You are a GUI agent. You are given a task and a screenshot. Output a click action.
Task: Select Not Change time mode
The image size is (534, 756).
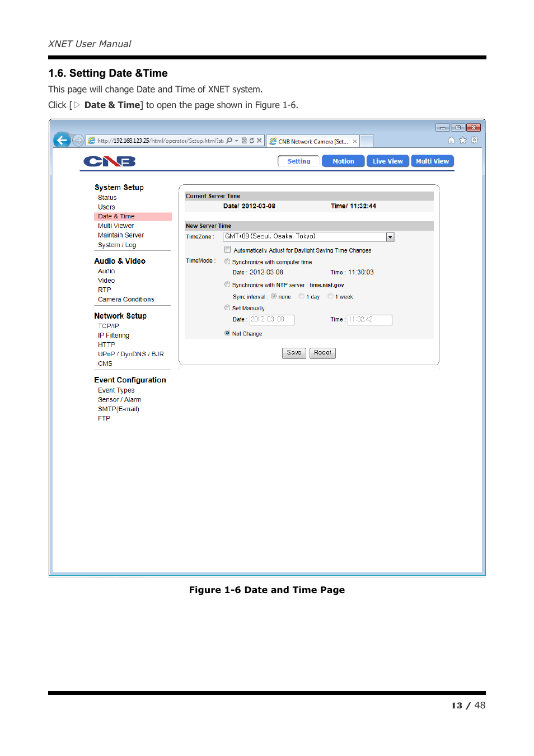(227, 333)
